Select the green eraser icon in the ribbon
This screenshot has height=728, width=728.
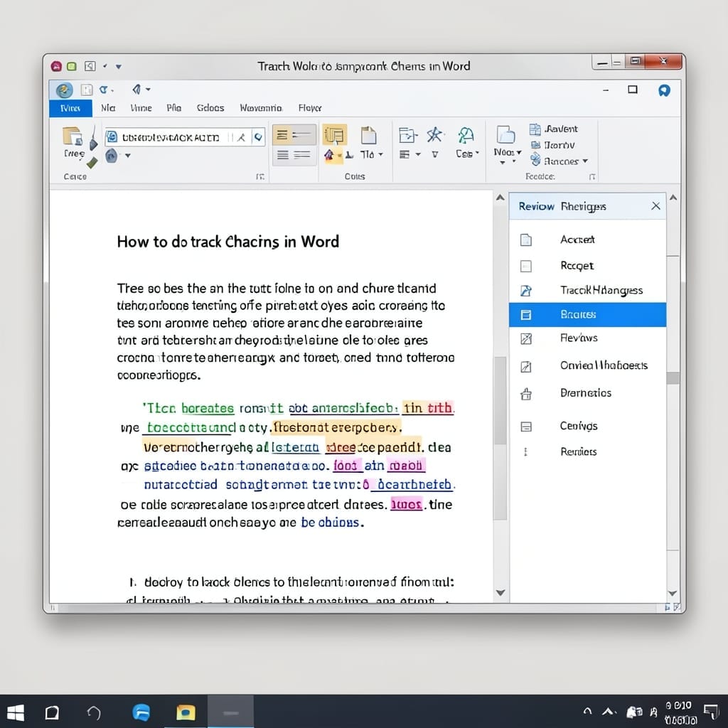click(x=92, y=162)
